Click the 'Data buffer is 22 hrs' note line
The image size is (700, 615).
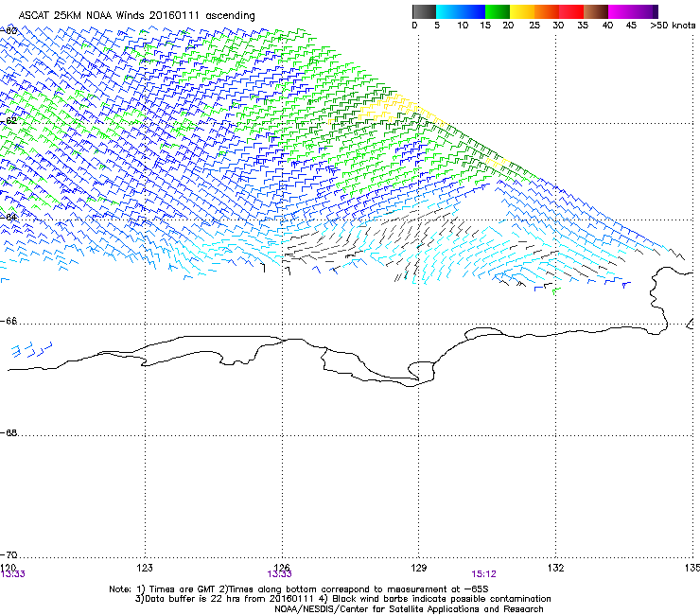point(342,599)
